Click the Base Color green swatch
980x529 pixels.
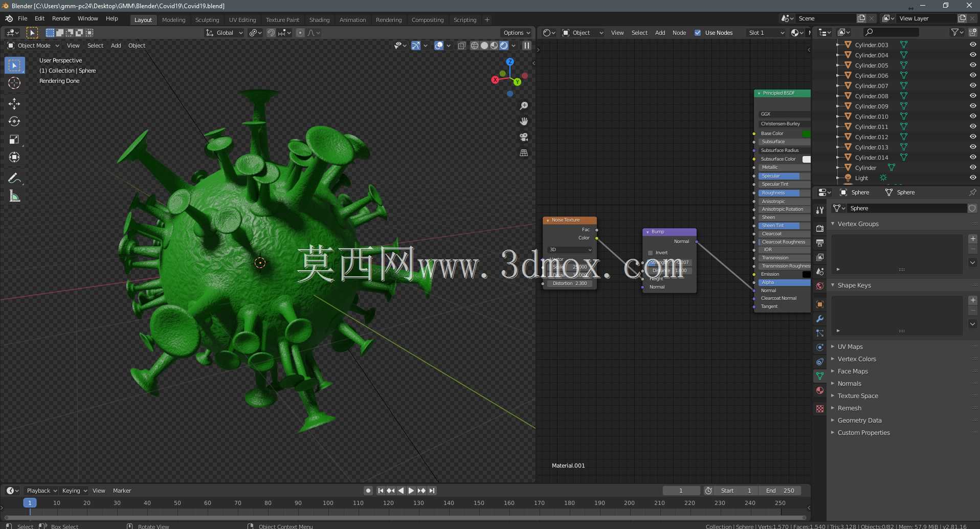point(806,134)
